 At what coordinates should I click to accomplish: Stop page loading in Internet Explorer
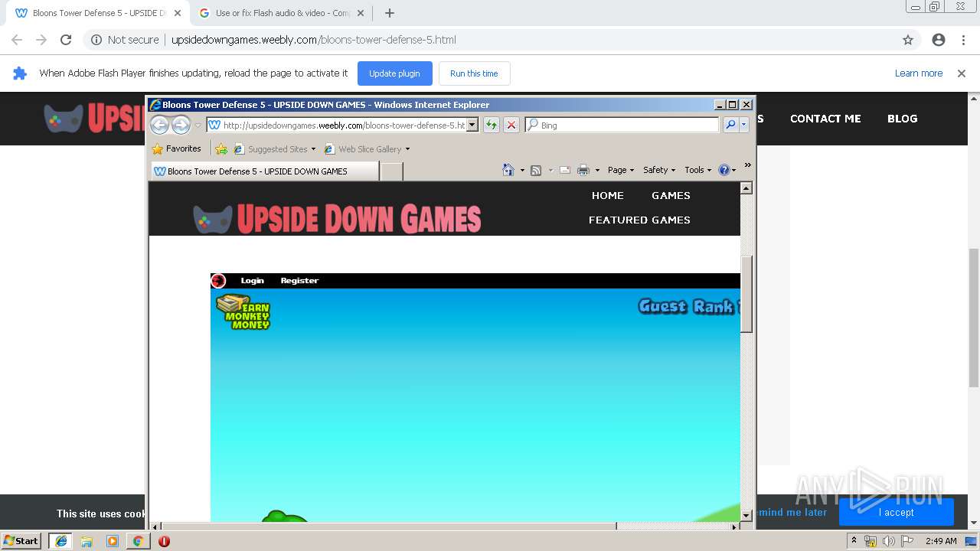tap(511, 125)
